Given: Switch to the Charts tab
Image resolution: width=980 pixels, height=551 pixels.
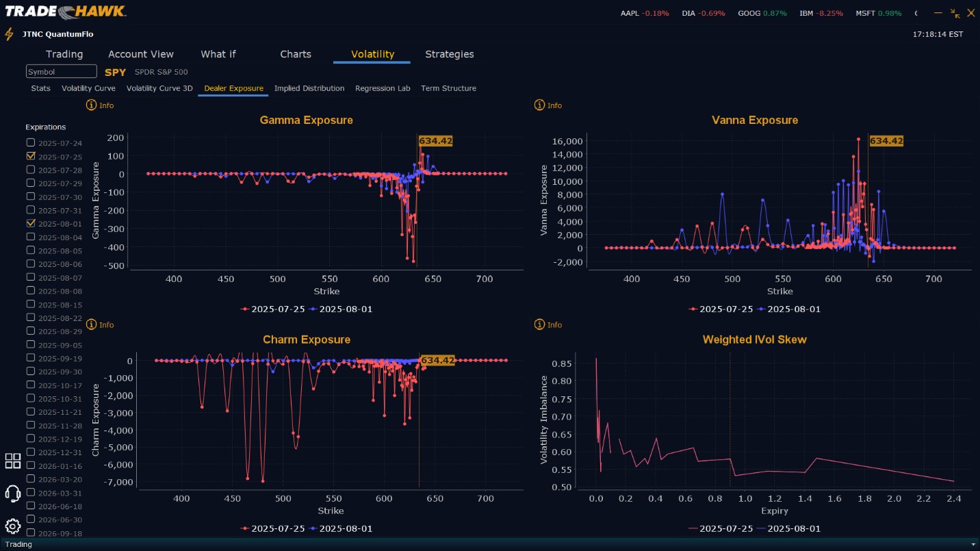Looking at the screenshot, I should (296, 54).
